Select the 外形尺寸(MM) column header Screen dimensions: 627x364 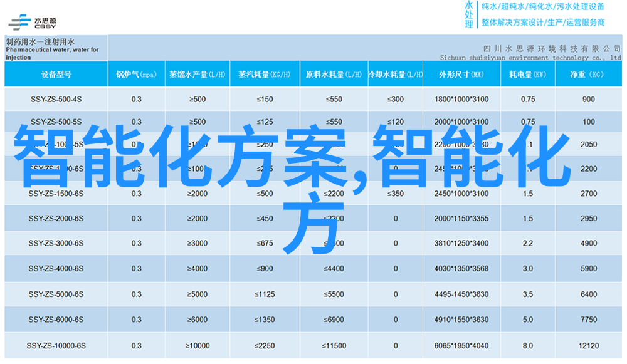[x=461, y=75]
